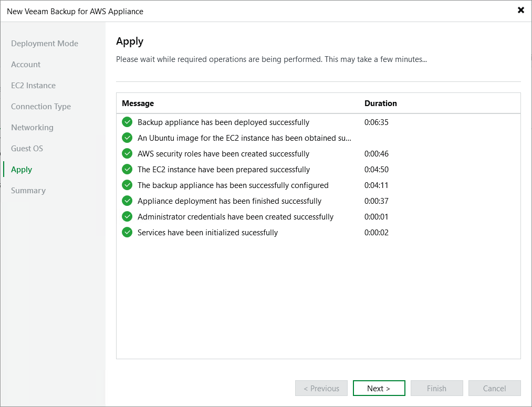Click success icon for Appliance deployment finished
532x407 pixels.
click(127, 201)
